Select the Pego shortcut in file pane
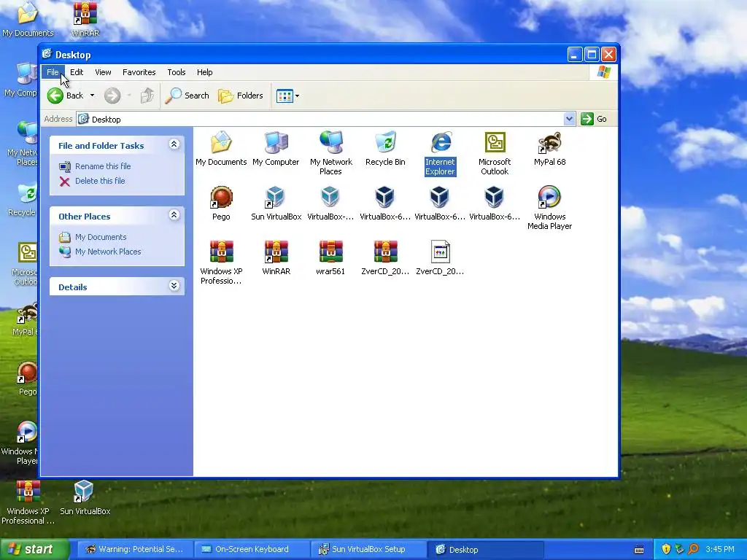The image size is (747, 560). coord(221,203)
